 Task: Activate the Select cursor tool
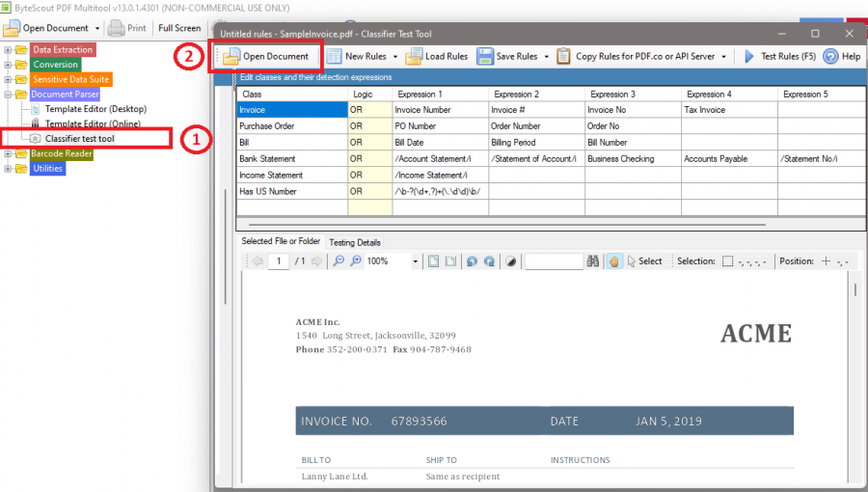644,261
